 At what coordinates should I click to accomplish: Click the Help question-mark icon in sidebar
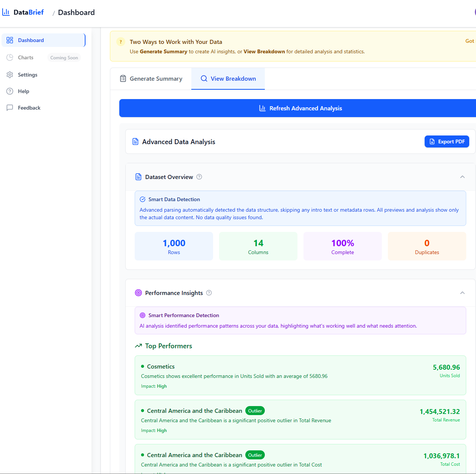click(x=10, y=91)
